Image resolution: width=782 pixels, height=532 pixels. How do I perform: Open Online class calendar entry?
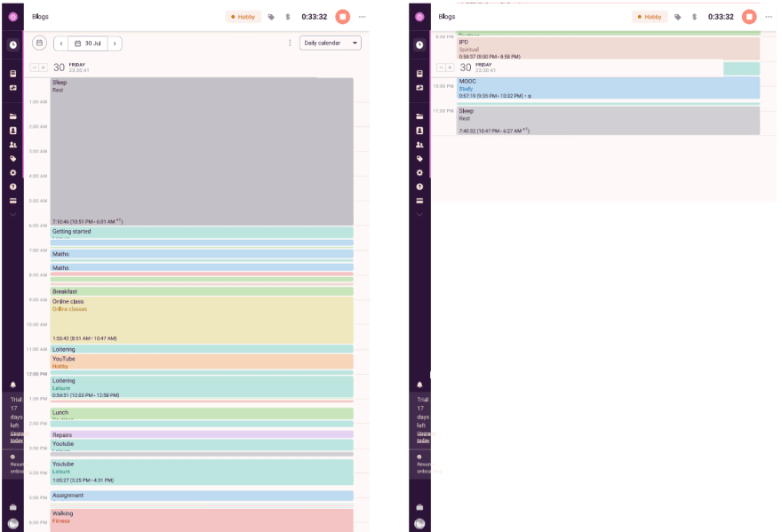point(202,320)
